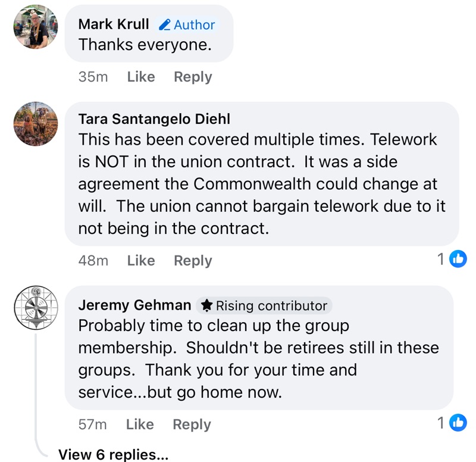
Task: Click the 35m timestamp on Mark's comment
Action: click(x=93, y=77)
